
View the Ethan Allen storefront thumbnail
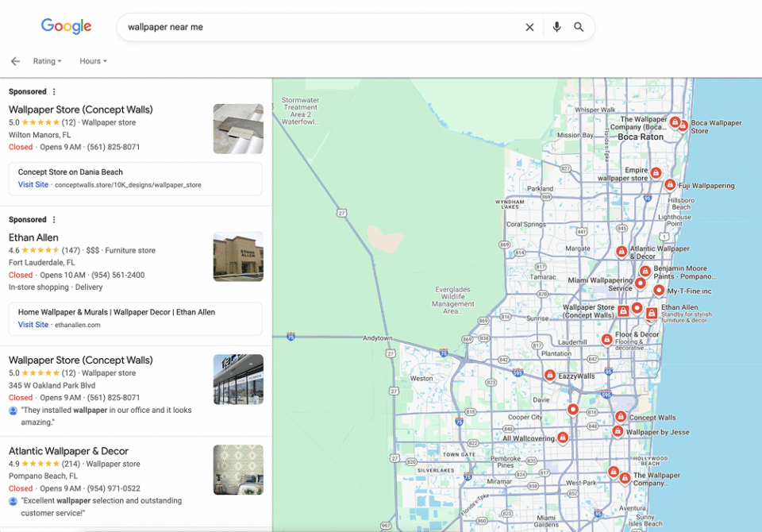pyautogui.click(x=238, y=256)
